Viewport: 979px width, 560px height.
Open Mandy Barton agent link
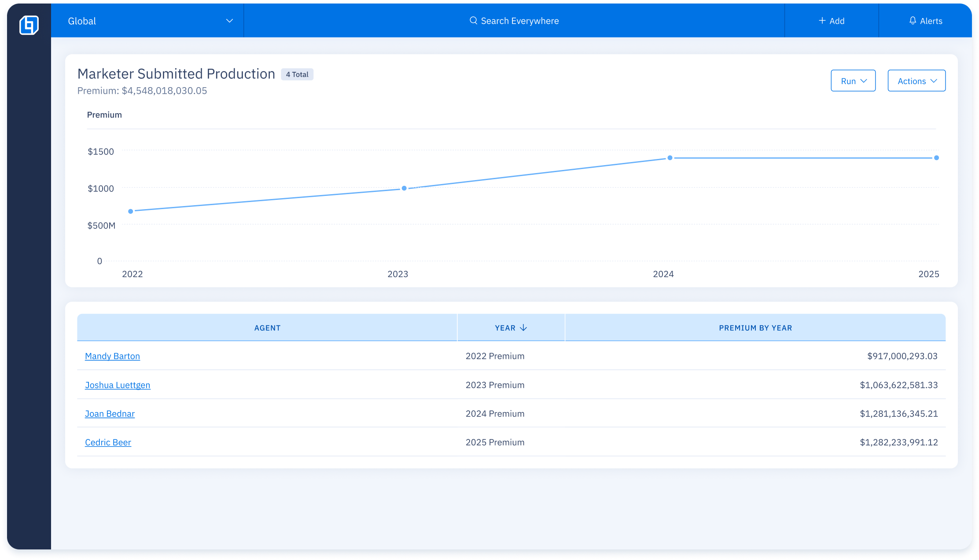(112, 356)
